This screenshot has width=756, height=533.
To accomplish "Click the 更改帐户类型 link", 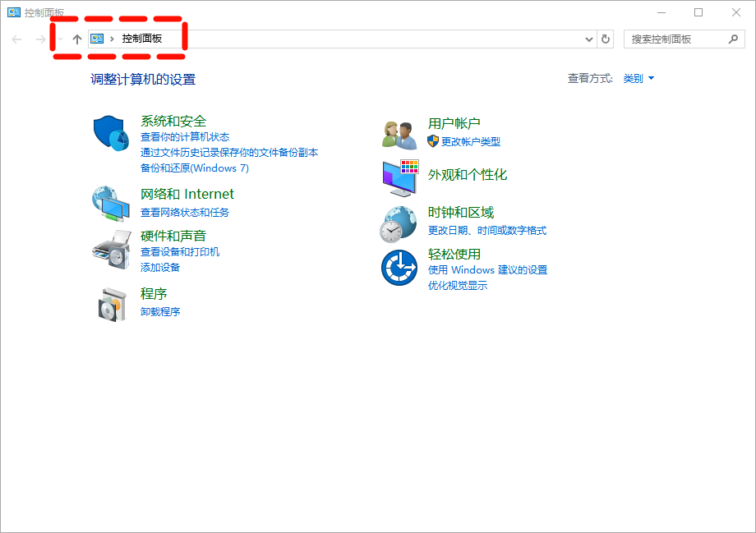I will (471, 141).
